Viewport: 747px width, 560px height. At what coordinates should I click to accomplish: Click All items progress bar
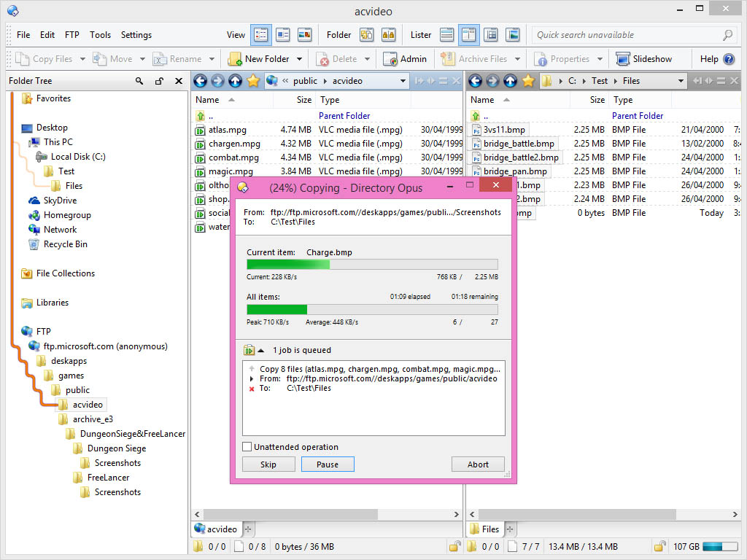pos(372,309)
